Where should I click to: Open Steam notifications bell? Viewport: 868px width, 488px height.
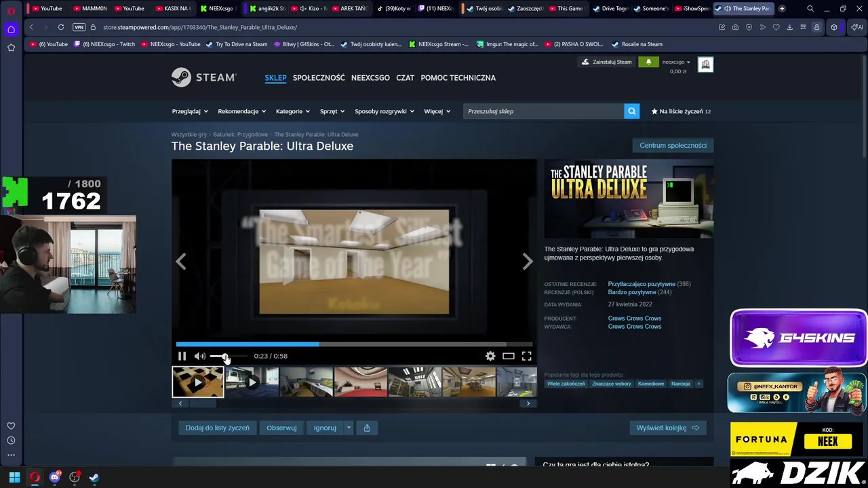648,62
